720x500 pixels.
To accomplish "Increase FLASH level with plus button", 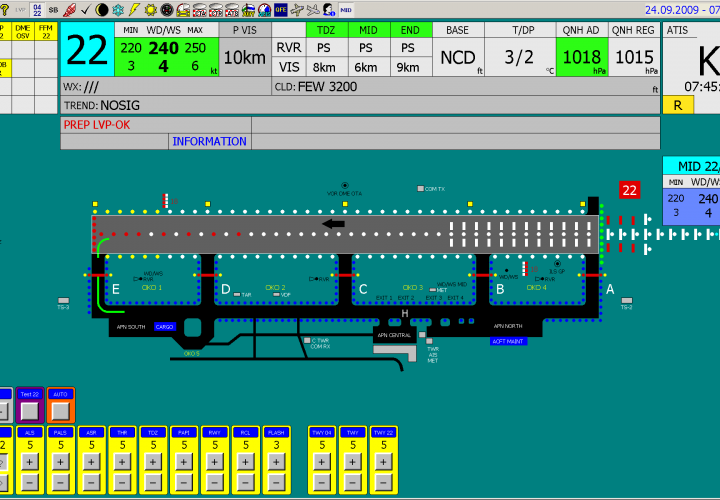I will click(277, 462).
